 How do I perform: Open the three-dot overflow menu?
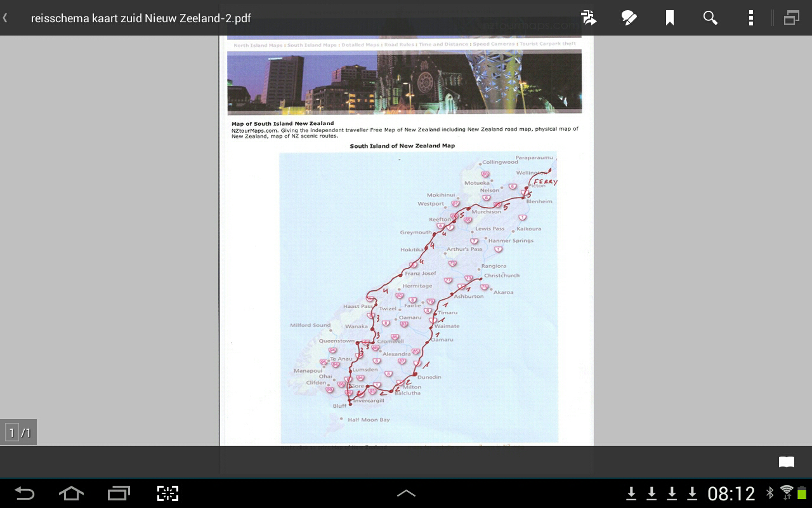[750, 18]
